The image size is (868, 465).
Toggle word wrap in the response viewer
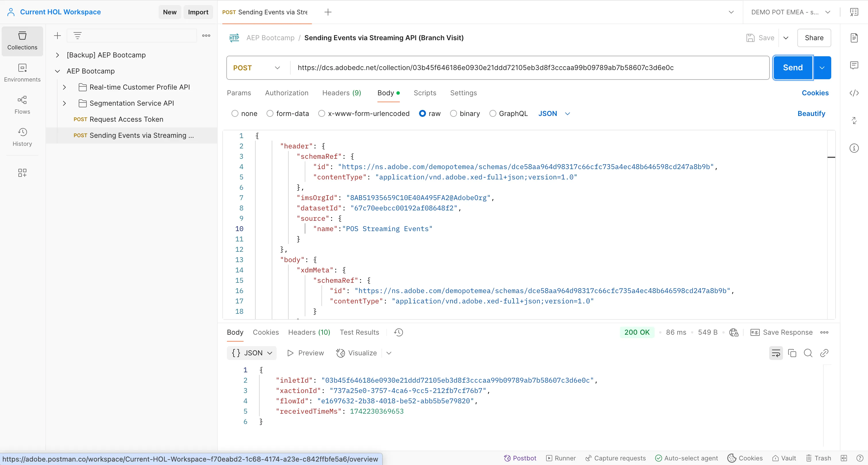[x=776, y=353]
